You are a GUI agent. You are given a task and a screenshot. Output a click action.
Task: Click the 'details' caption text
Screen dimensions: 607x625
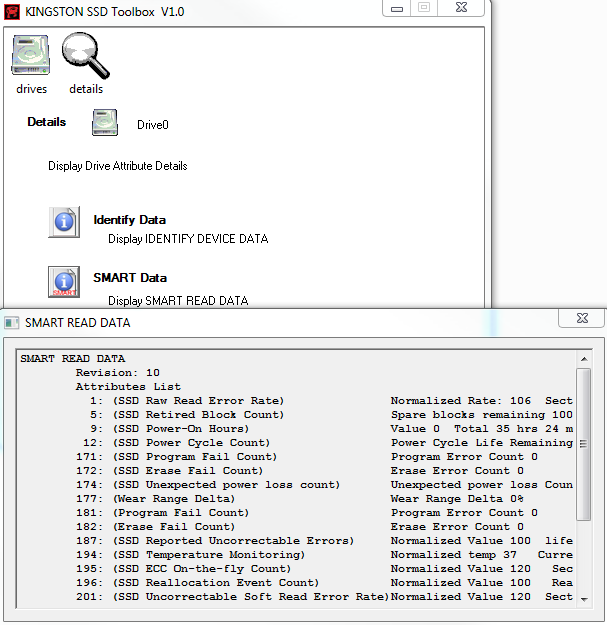point(86,89)
